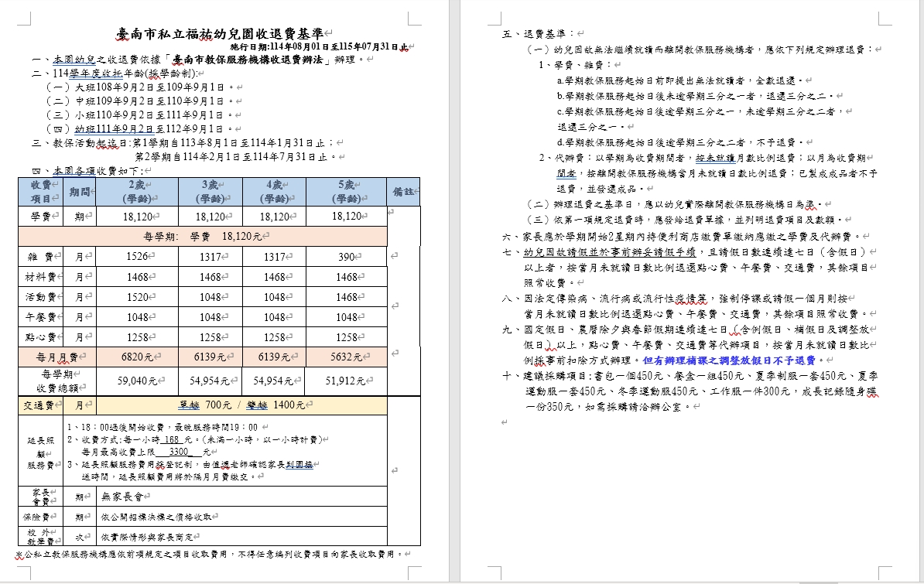Click the 390 cell in 雜費 row
The image size is (924, 584).
346,257
